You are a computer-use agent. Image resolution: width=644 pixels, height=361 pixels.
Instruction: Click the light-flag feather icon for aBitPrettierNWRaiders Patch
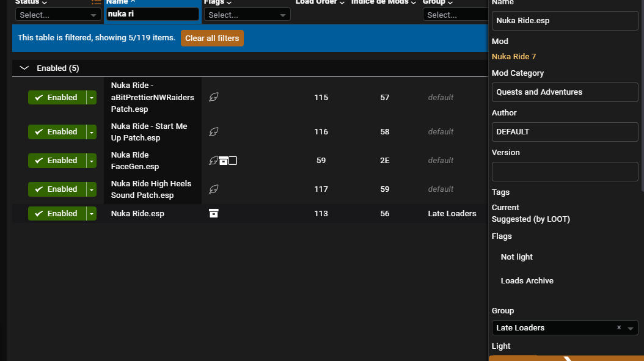point(214,97)
